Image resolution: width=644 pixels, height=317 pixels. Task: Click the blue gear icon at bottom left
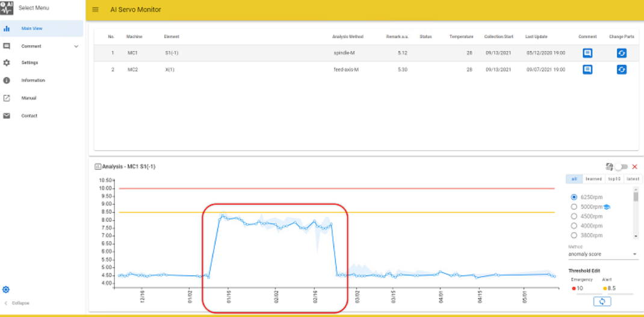pos(7,290)
